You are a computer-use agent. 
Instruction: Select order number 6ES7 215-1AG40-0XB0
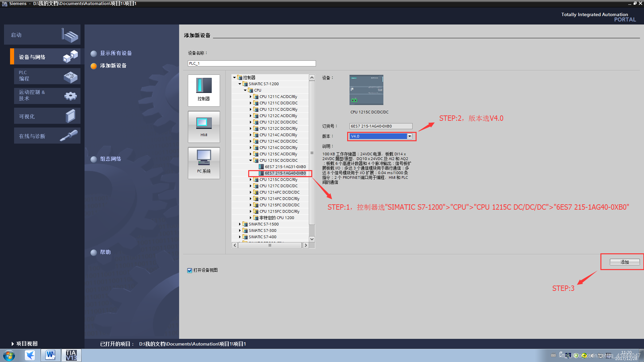(285, 173)
